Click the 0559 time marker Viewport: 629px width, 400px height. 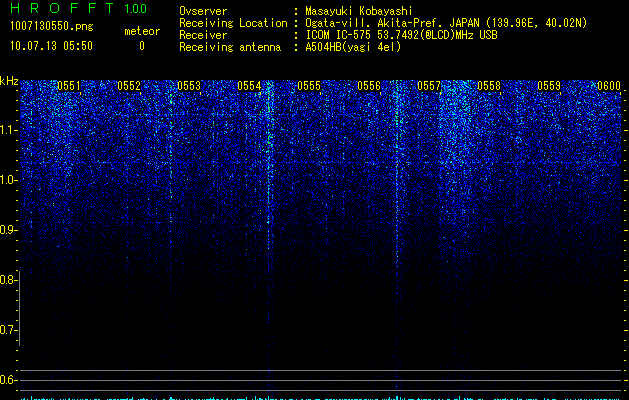click(549, 86)
